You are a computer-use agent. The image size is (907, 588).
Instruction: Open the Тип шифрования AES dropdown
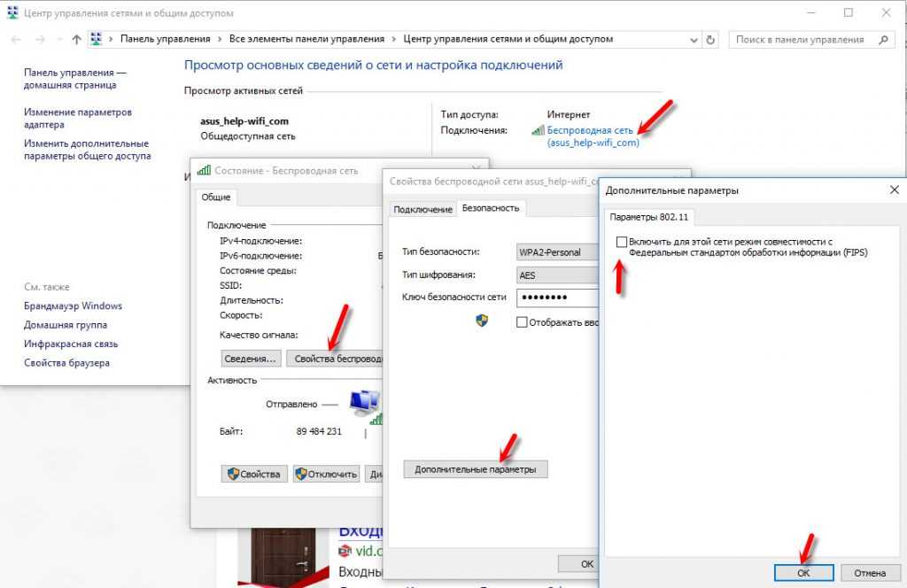tap(558, 275)
